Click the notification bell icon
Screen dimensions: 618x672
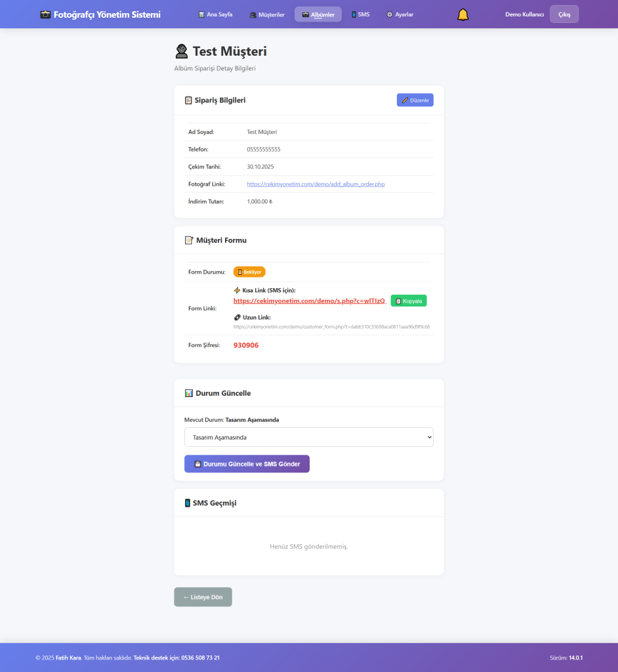tap(463, 14)
